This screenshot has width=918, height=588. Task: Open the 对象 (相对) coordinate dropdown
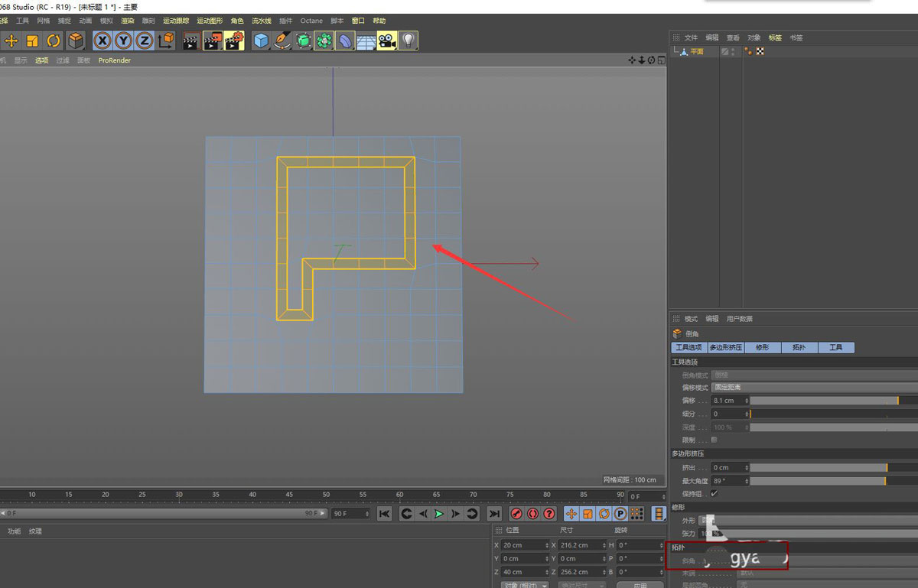pyautogui.click(x=525, y=585)
